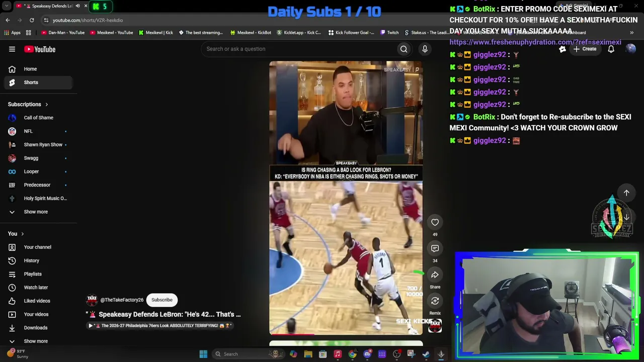Open Shorts in the sidebar

click(x=38, y=82)
